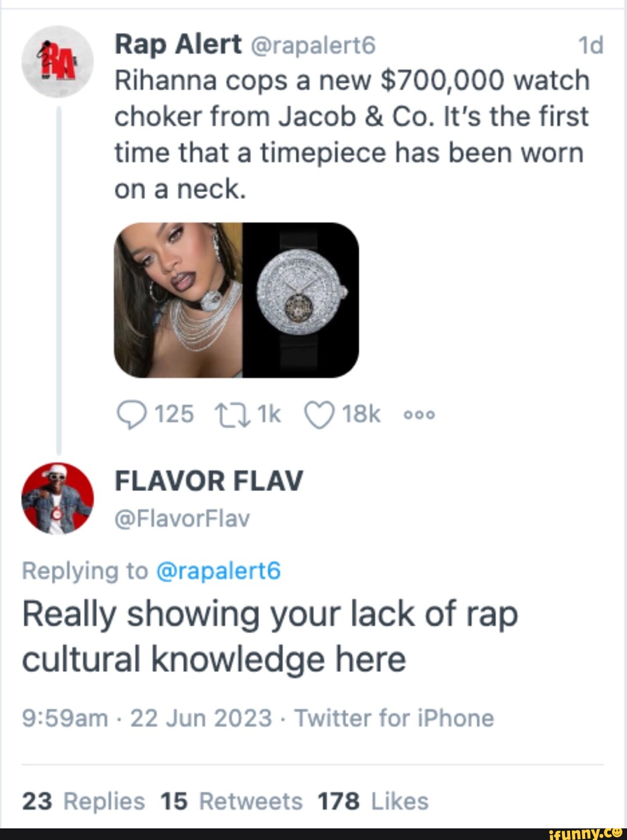
Task: Open Rap Alert profile avatar
Action: (x=57, y=62)
